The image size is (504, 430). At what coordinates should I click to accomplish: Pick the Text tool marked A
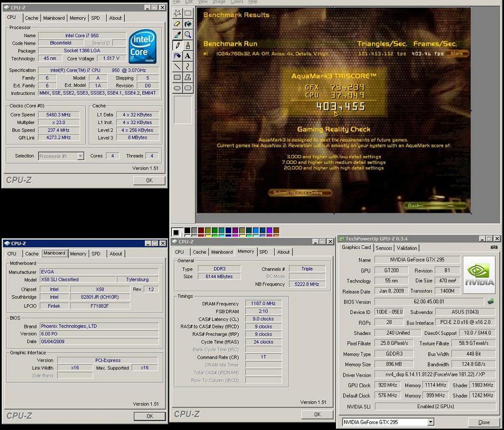click(188, 55)
